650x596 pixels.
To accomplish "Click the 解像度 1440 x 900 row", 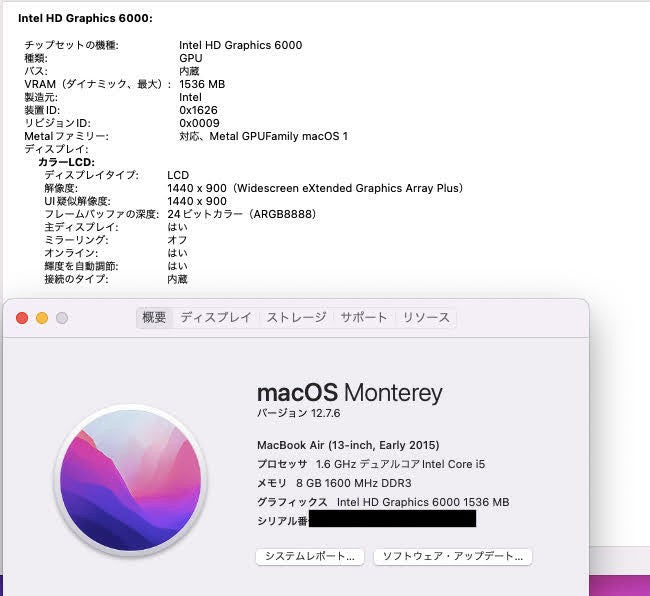I will point(314,188).
